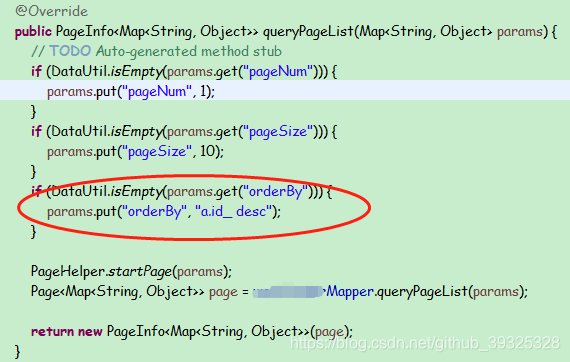The width and height of the screenshot is (570, 362).
Task: Click the value 10 in params.put pageSize
Action: tap(208, 151)
